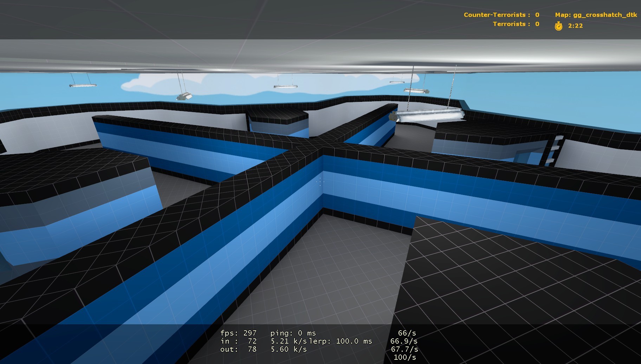Click the 67.7/s command rate value
Viewport: 641px width, 364px height.
[x=404, y=349]
